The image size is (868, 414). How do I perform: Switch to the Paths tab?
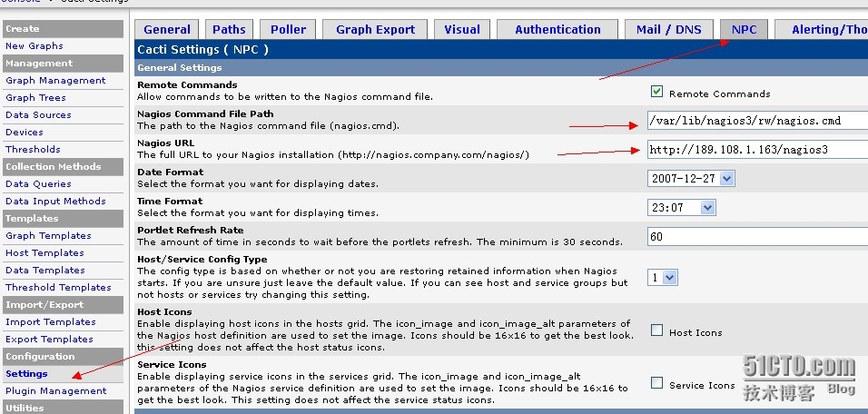click(229, 30)
